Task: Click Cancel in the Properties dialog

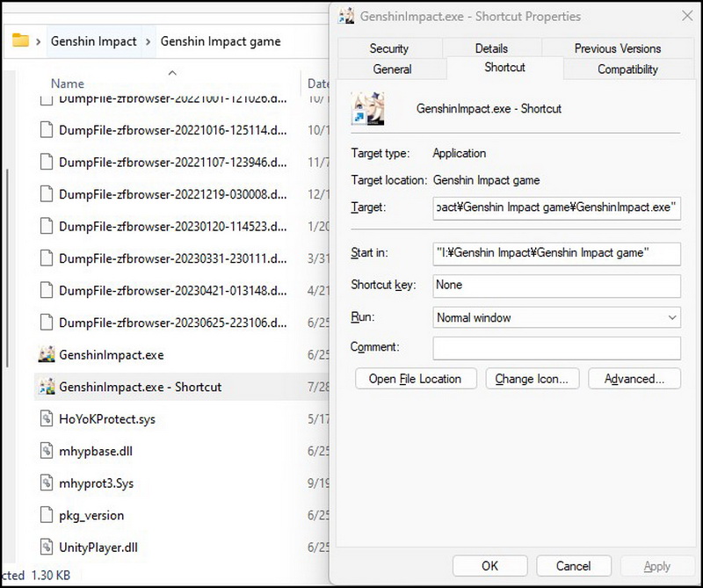Action: coord(574,565)
